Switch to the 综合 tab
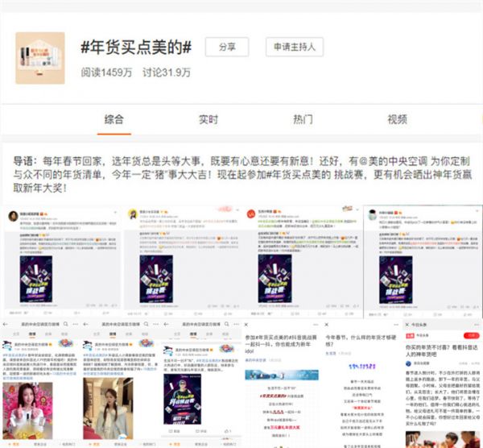 (114, 119)
